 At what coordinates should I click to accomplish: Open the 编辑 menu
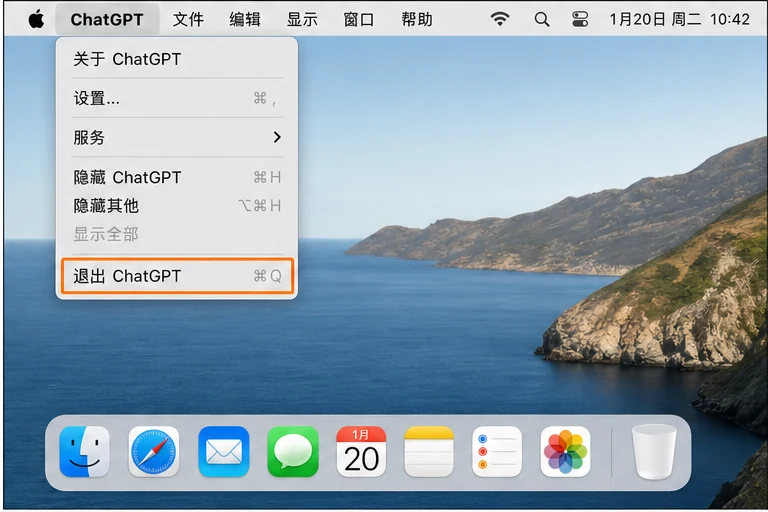[245, 20]
